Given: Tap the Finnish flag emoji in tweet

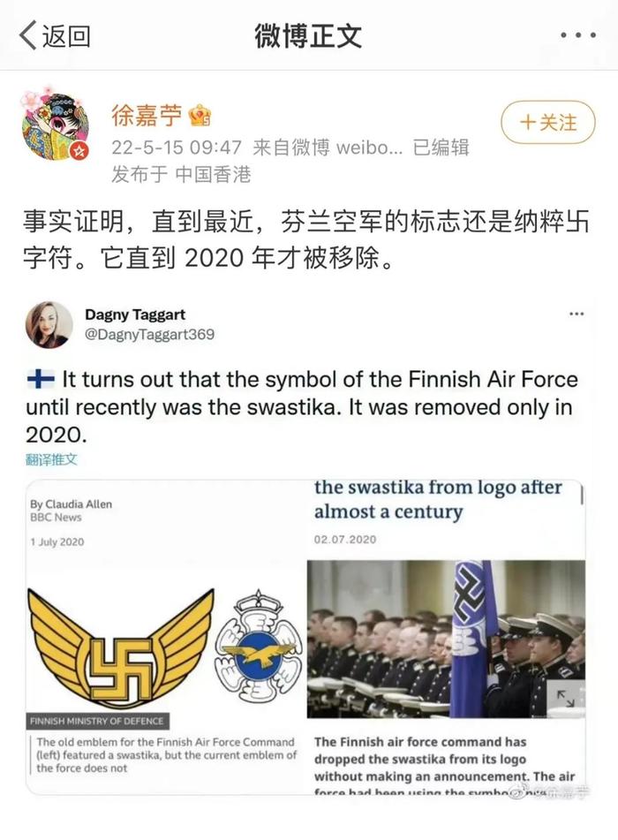Looking at the screenshot, I should 41,379.
